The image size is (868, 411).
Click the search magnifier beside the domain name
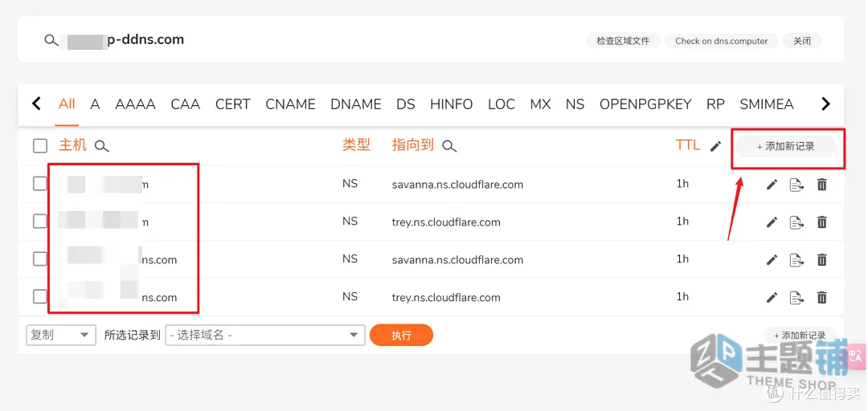click(51, 40)
